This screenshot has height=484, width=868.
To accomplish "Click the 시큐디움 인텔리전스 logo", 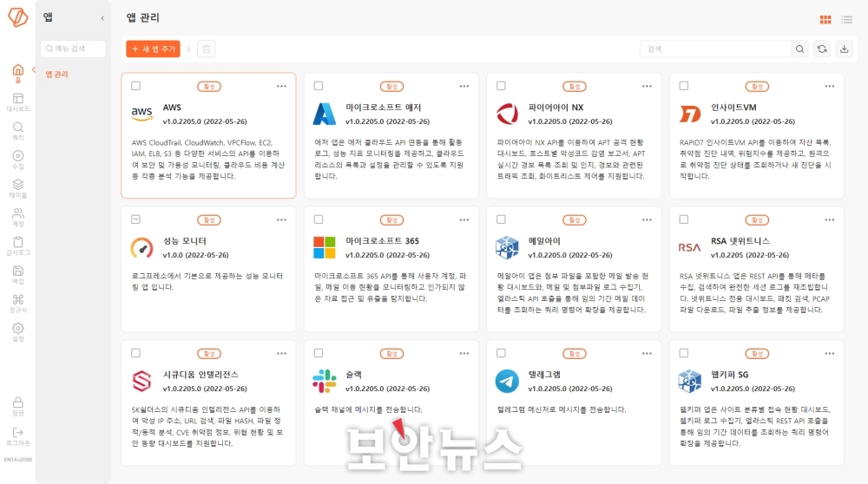I will (x=141, y=381).
